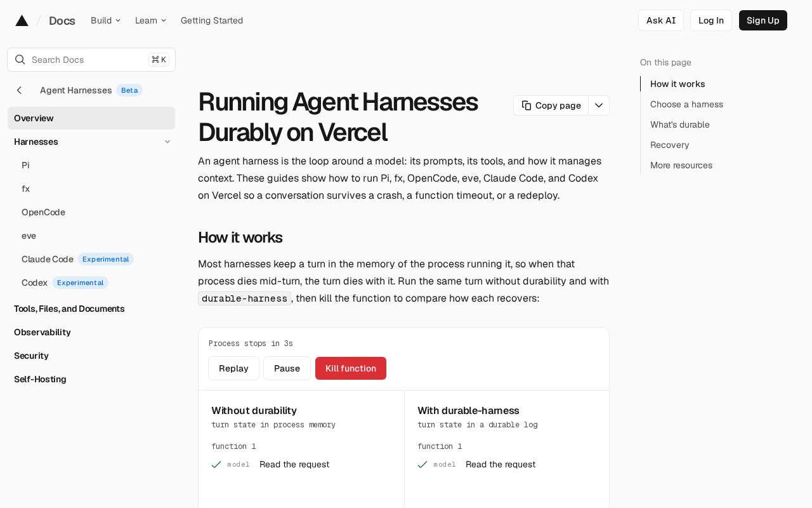
Task: Pause the durability demo
Action: pyautogui.click(x=287, y=368)
